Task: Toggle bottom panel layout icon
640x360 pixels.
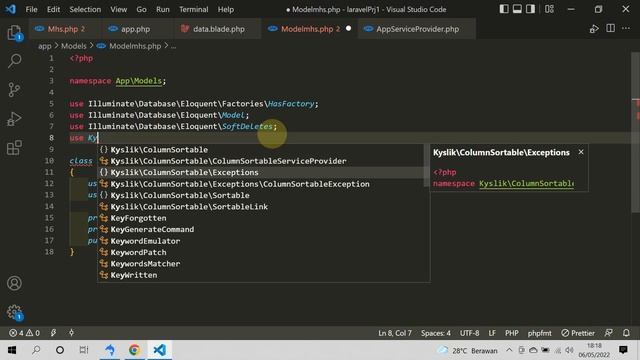Action: point(517,9)
